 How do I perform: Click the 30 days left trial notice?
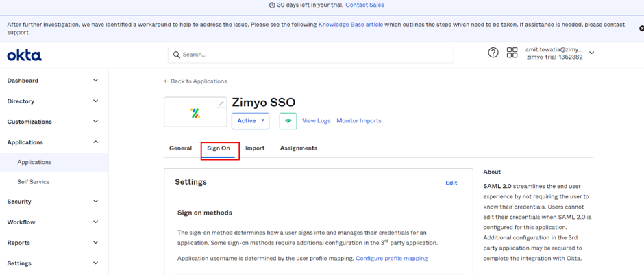pyautogui.click(x=306, y=5)
